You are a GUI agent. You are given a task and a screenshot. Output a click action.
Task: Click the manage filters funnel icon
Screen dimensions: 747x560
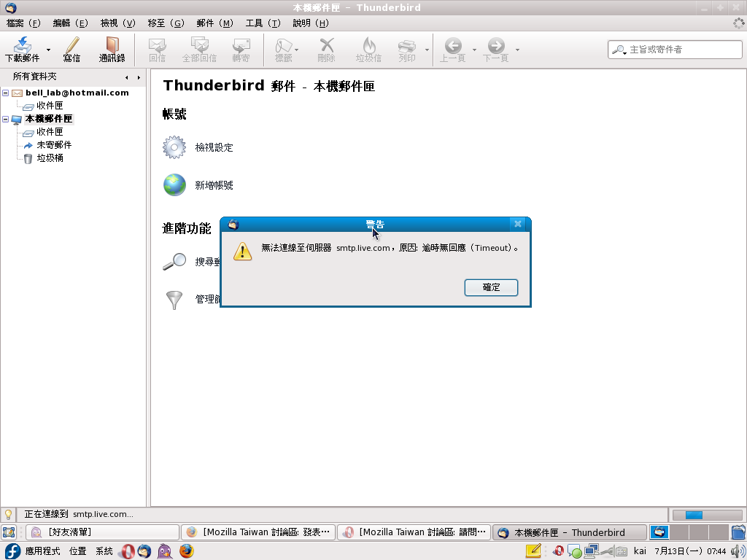174,300
